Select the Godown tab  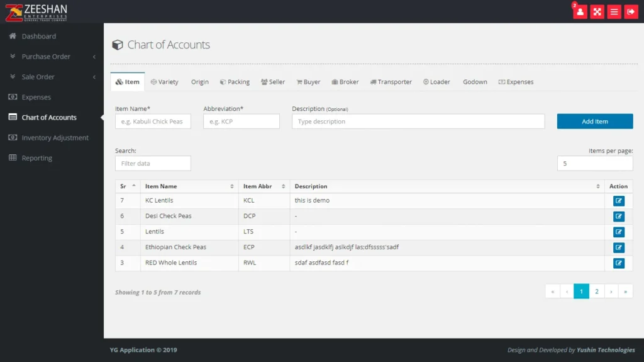[x=475, y=82]
